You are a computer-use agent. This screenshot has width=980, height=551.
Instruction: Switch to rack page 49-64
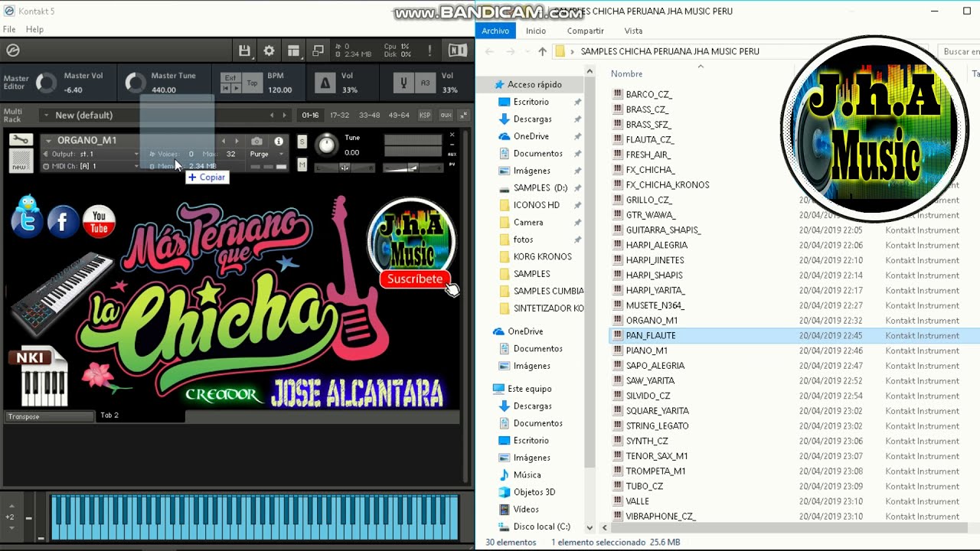pos(399,116)
